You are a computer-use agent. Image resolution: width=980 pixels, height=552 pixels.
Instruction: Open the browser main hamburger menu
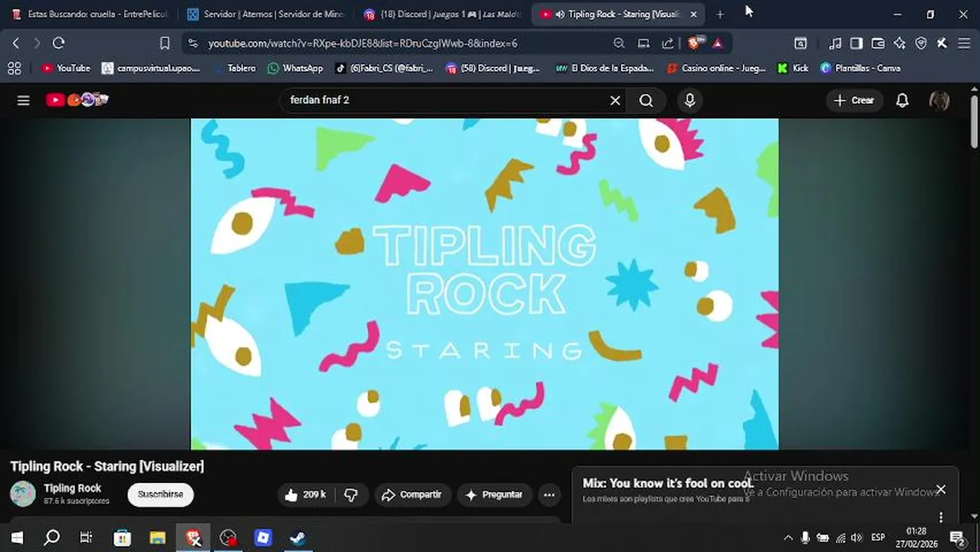coord(964,44)
